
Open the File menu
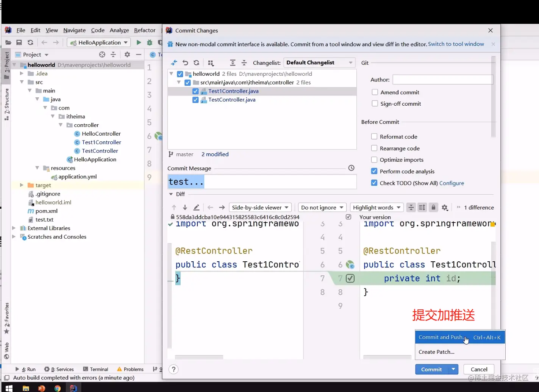pyautogui.click(x=21, y=30)
